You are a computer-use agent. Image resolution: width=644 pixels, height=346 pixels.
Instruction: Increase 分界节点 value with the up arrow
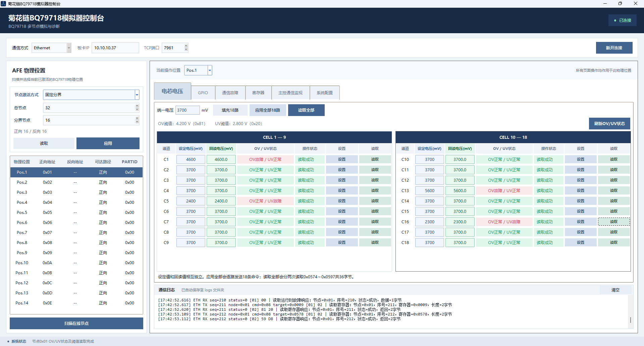137,118
